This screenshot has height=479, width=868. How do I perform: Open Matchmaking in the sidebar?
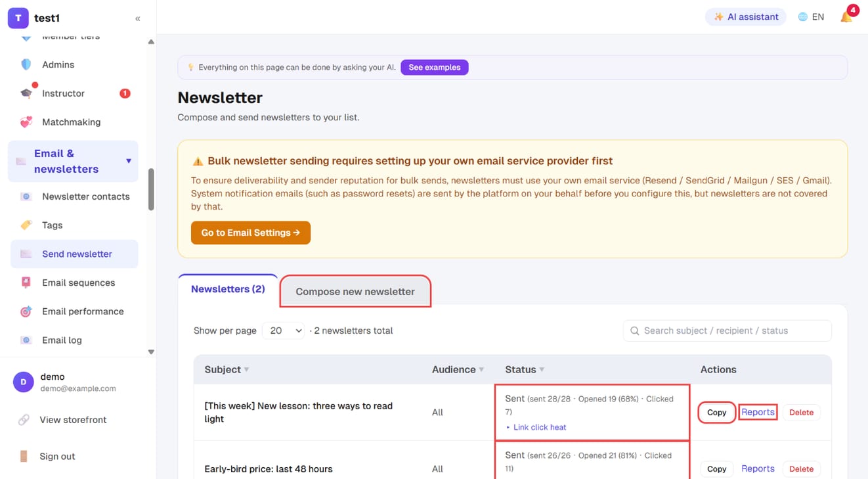tap(74, 122)
